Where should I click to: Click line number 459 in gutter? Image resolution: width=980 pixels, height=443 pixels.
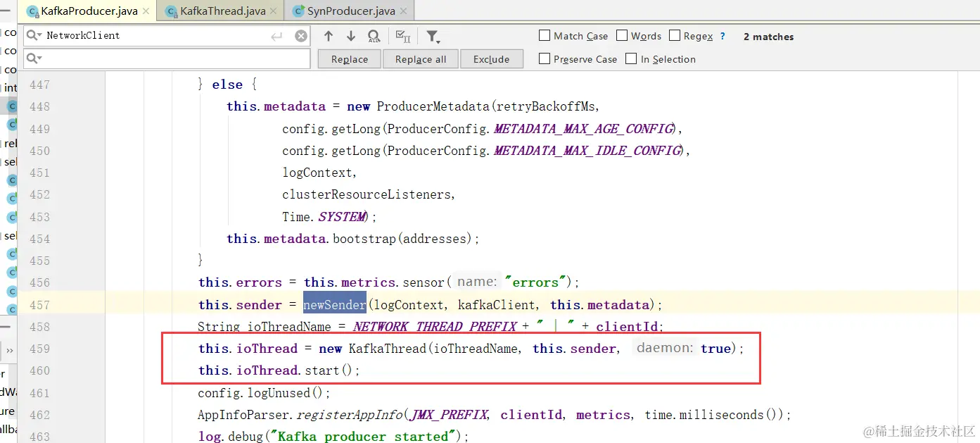(x=40, y=349)
